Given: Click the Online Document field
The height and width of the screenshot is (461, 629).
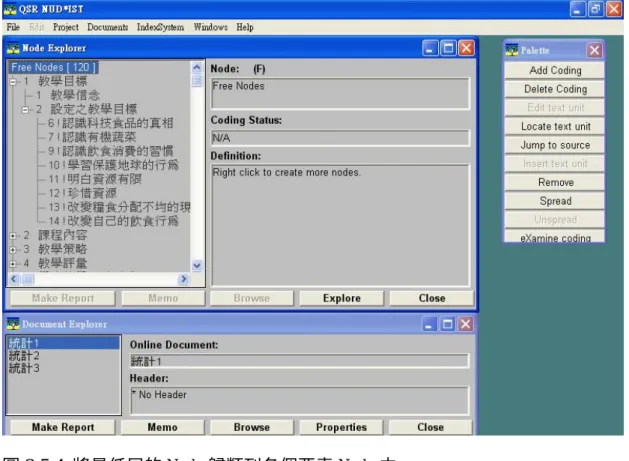Looking at the screenshot, I should pos(299,361).
